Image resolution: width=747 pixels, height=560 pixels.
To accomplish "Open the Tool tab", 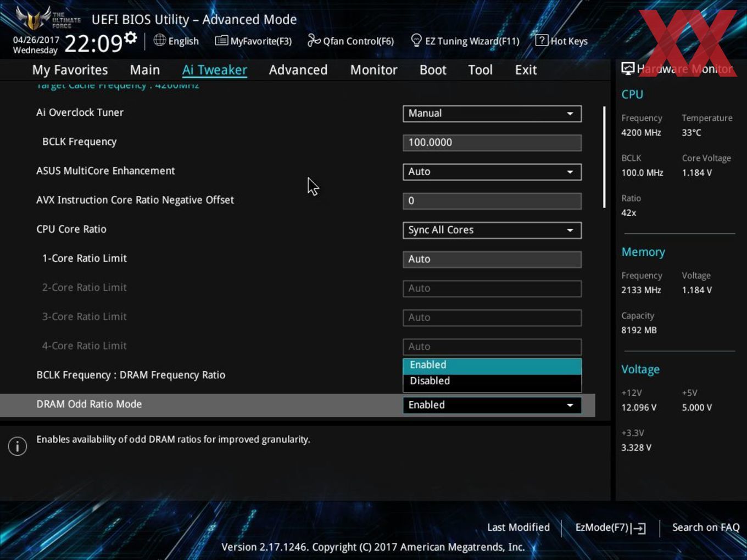I will coord(480,70).
